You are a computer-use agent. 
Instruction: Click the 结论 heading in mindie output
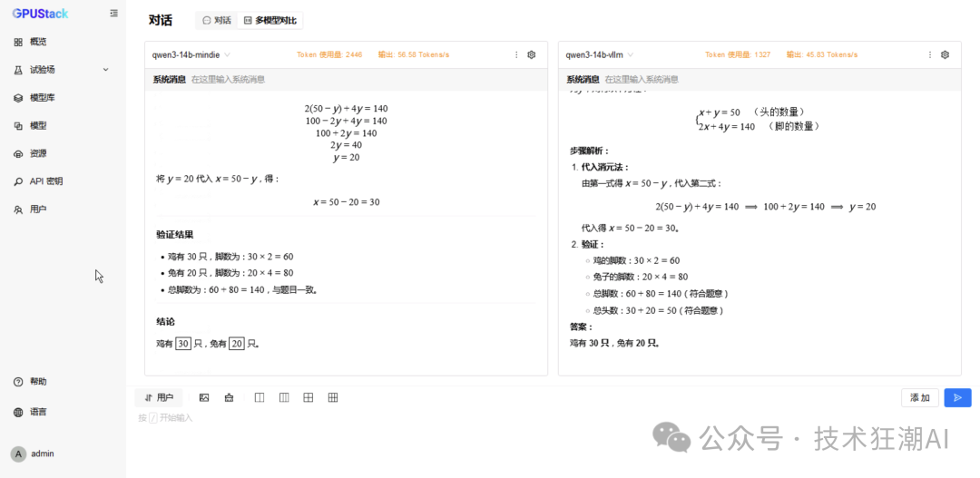[x=166, y=322]
